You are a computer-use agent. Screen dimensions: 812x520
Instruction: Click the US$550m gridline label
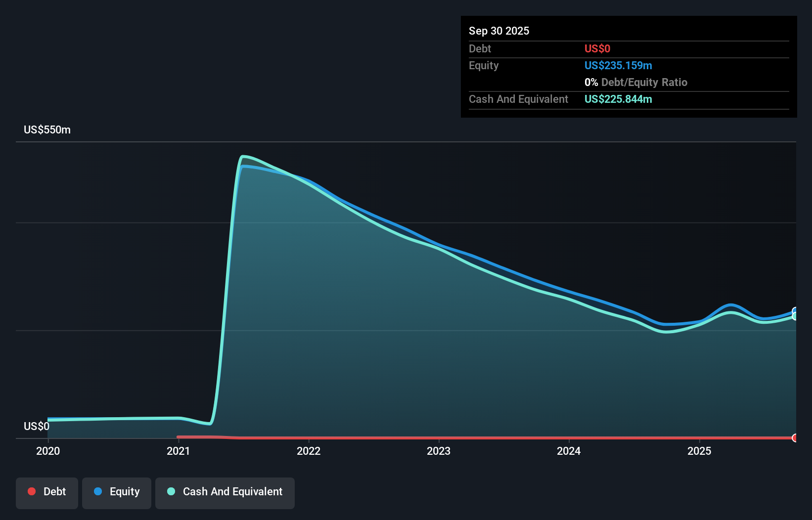tap(47, 130)
